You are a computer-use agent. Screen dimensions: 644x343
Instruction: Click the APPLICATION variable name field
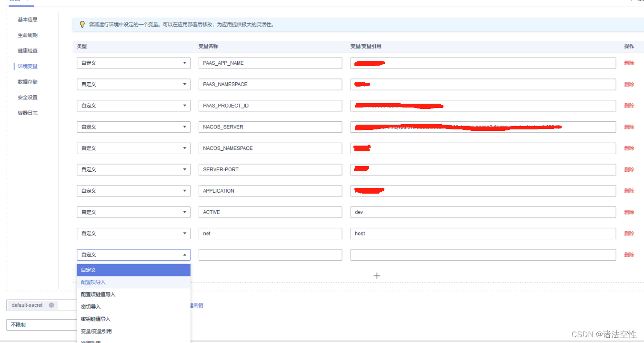tap(270, 191)
